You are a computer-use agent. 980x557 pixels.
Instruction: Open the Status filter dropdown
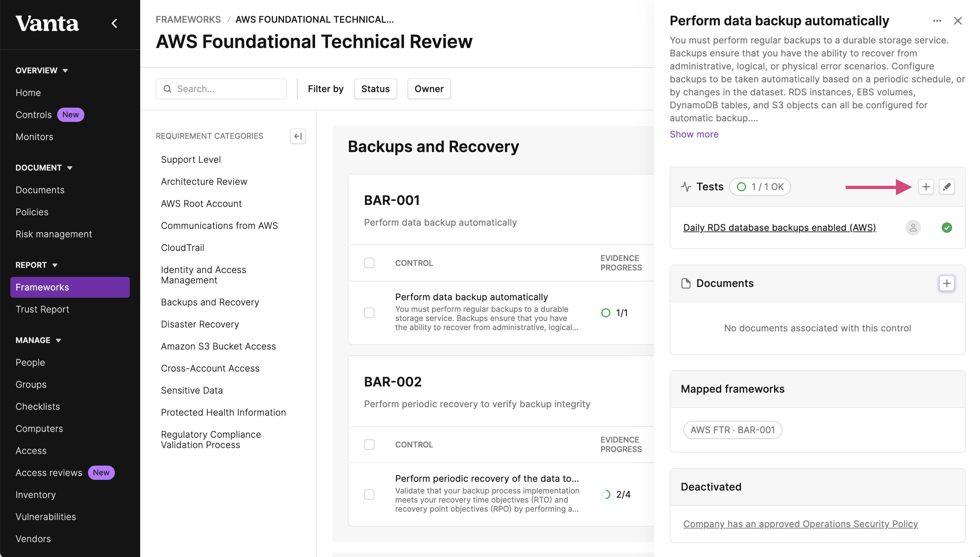click(x=375, y=89)
